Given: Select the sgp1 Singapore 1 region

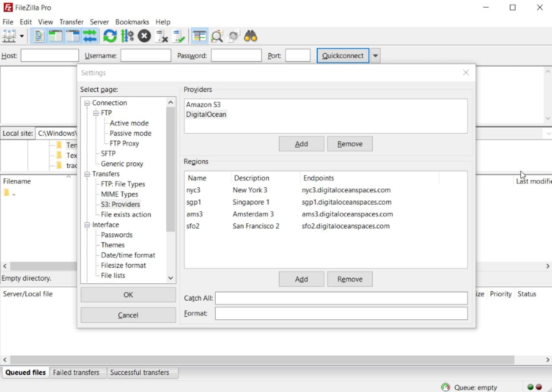Looking at the screenshot, I should point(325,202).
